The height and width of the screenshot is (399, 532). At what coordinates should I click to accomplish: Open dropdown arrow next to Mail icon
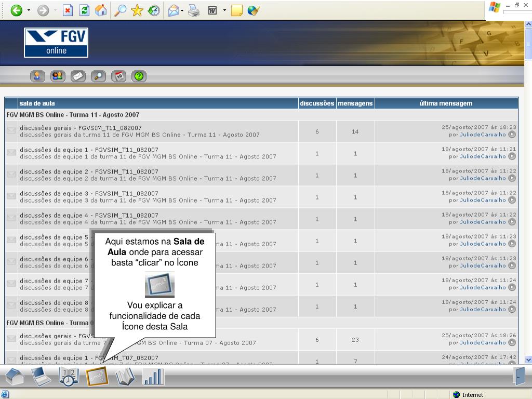pyautogui.click(x=182, y=10)
